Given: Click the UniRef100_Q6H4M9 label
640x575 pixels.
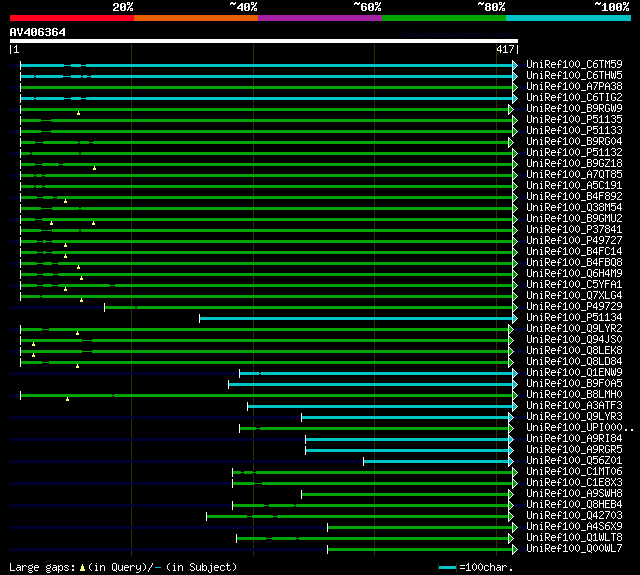Looking at the screenshot, I should 574,274.
